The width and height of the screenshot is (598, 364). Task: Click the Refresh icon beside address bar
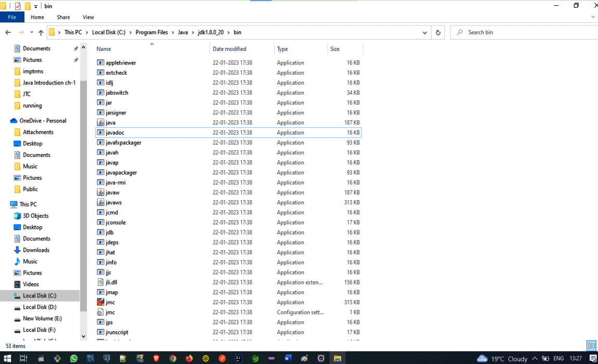[x=438, y=32]
